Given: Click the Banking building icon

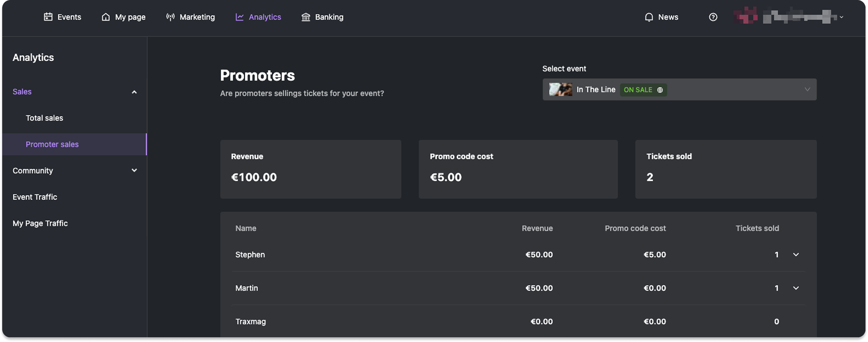Looking at the screenshot, I should pyautogui.click(x=306, y=17).
